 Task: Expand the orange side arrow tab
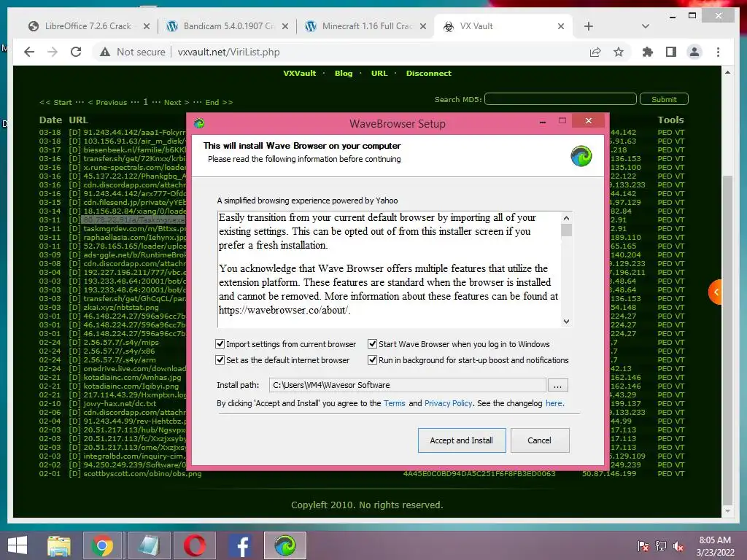(x=716, y=292)
